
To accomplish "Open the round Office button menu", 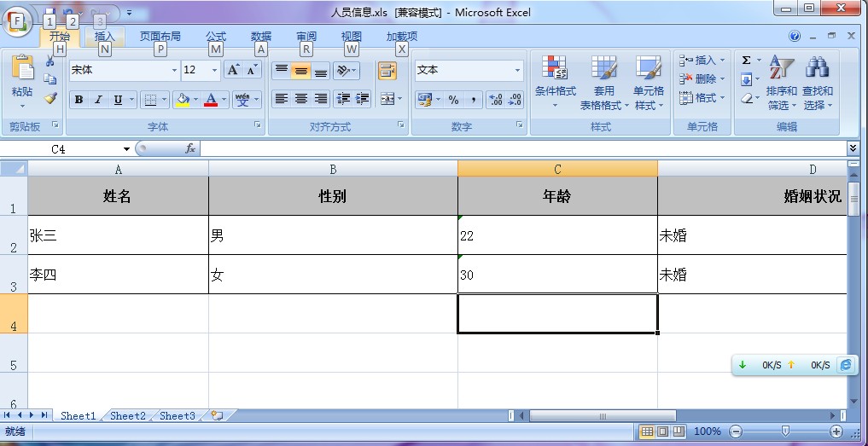I will coord(17,21).
